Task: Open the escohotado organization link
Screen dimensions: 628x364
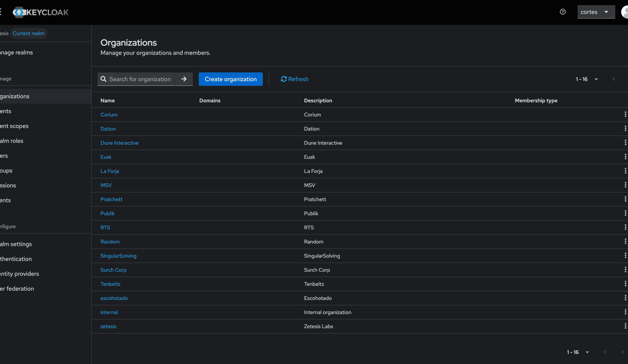Action: pos(114,298)
